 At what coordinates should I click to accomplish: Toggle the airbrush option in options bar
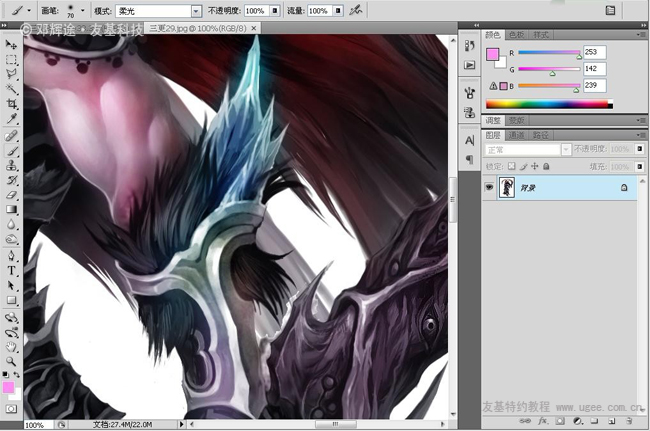tap(356, 10)
